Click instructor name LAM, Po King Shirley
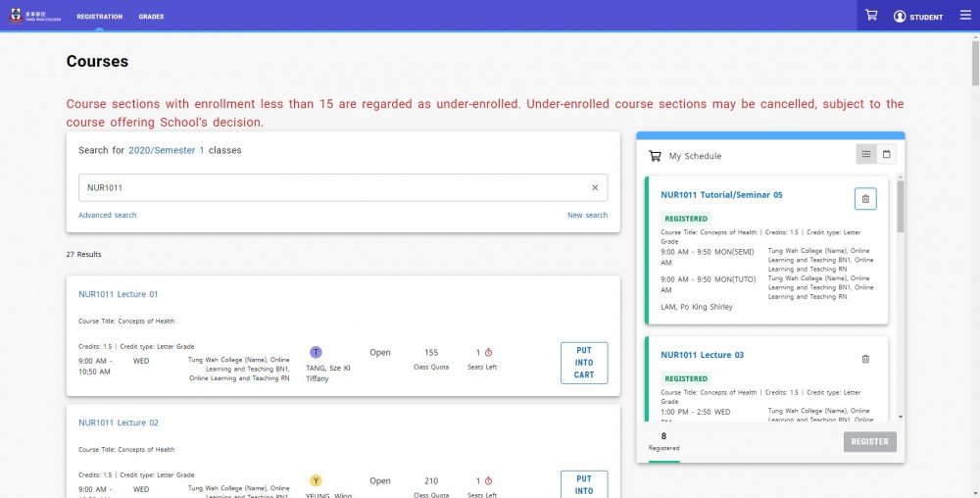The width and height of the screenshot is (980, 498). 696,307
